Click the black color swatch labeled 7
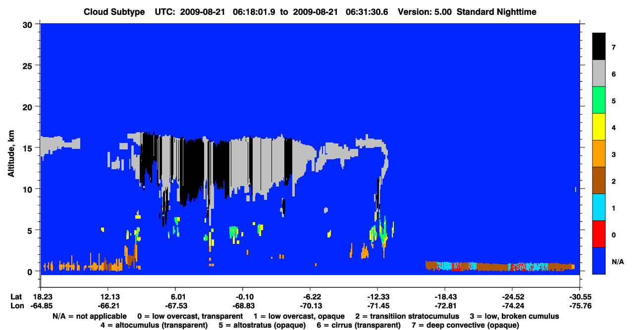The height and width of the screenshot is (330, 644). tap(599, 47)
